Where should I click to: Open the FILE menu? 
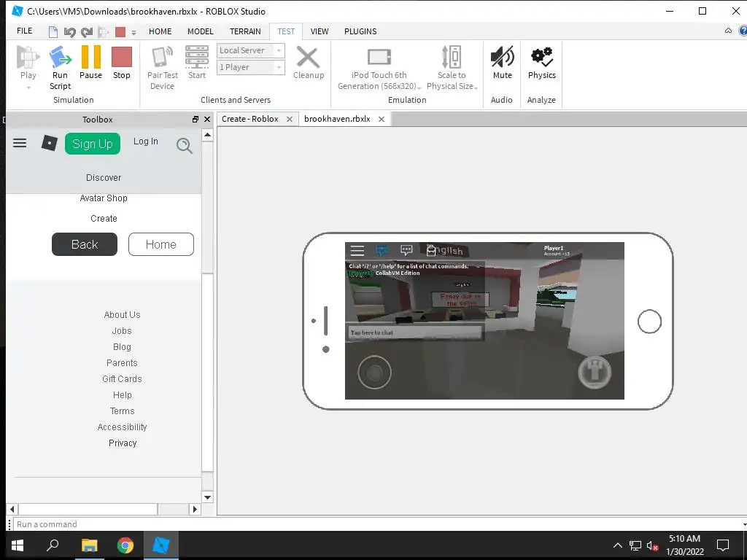24,31
